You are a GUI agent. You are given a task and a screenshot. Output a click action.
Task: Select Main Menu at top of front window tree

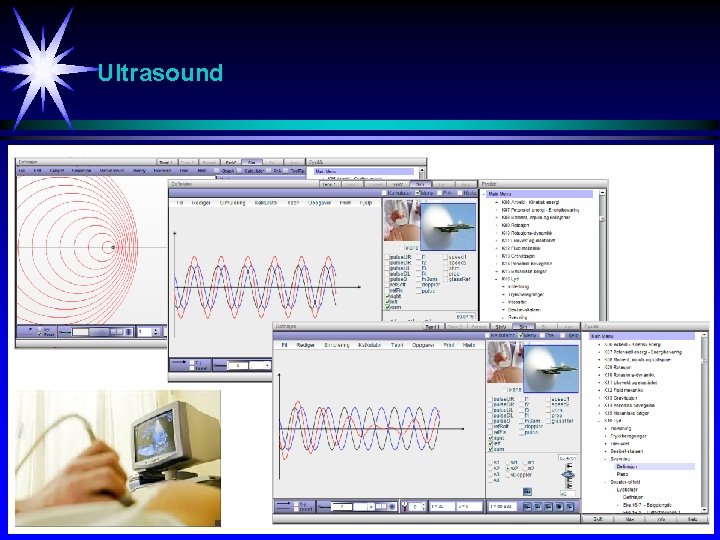point(642,336)
